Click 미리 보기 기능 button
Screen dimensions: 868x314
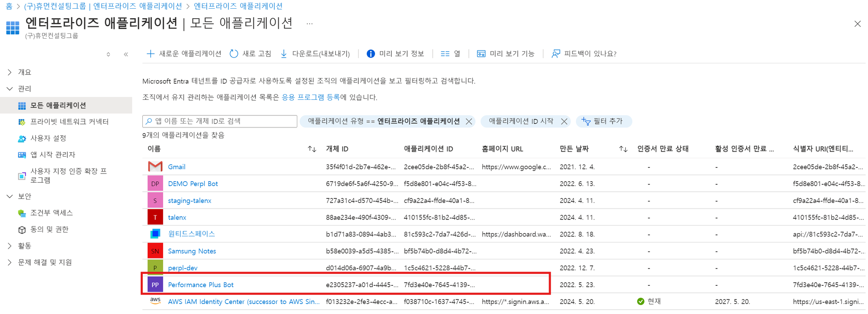coord(506,54)
